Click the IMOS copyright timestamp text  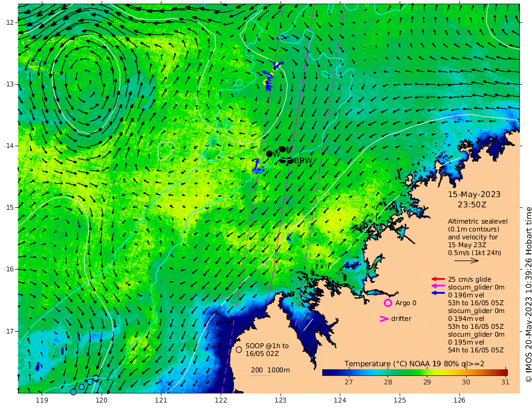coord(528,295)
